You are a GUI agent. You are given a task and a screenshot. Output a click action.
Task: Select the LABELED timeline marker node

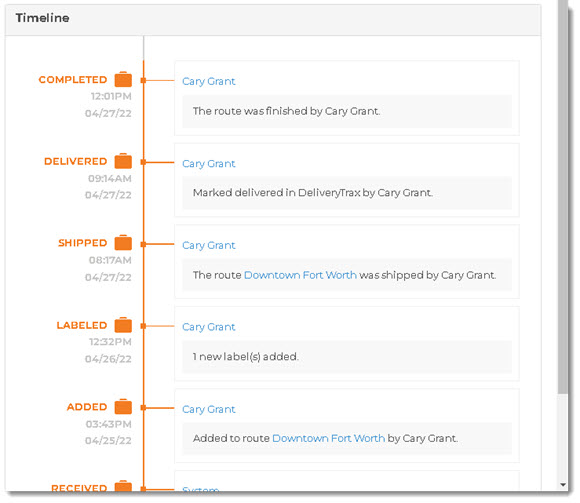[x=144, y=326]
